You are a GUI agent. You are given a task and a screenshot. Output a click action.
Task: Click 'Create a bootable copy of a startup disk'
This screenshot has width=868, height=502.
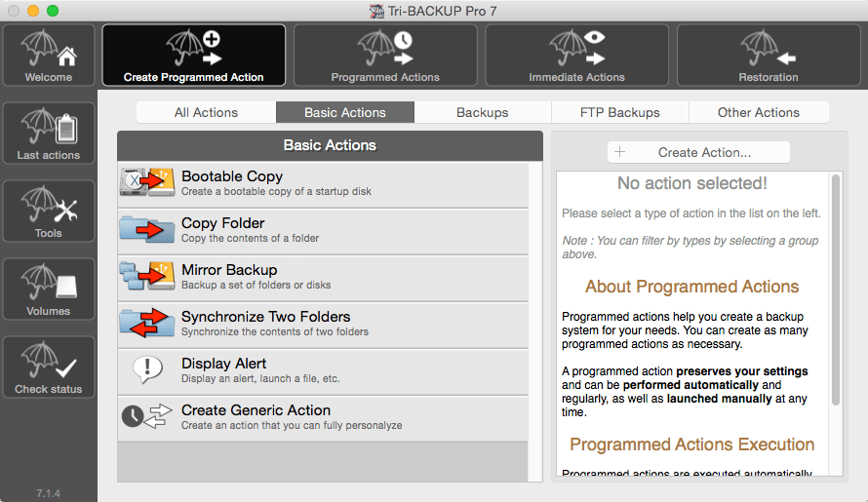(x=276, y=191)
